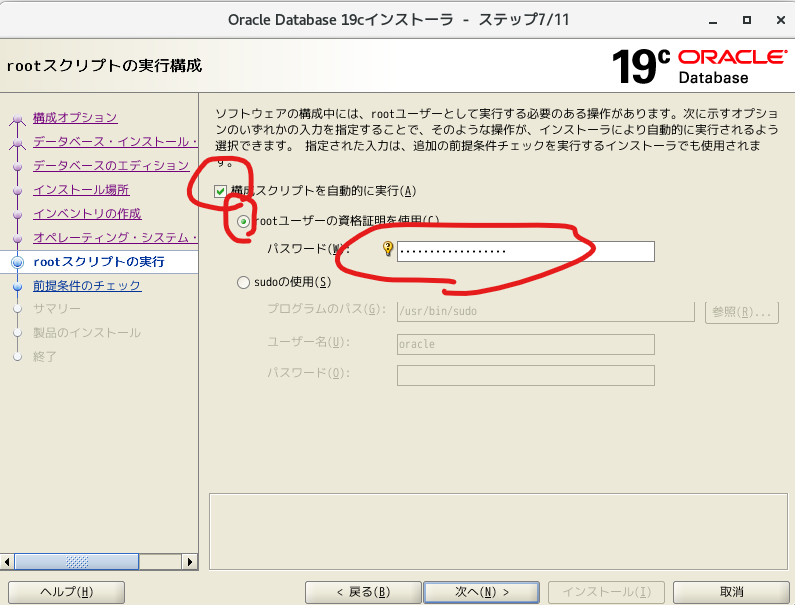
Task: Click the 参照(R)... browse button
Action: pyautogui.click(x=742, y=312)
